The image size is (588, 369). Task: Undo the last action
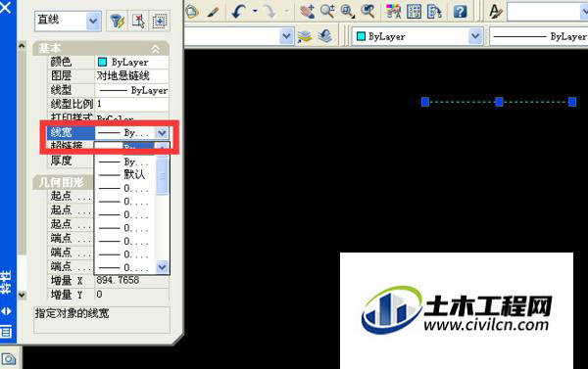coord(238,11)
